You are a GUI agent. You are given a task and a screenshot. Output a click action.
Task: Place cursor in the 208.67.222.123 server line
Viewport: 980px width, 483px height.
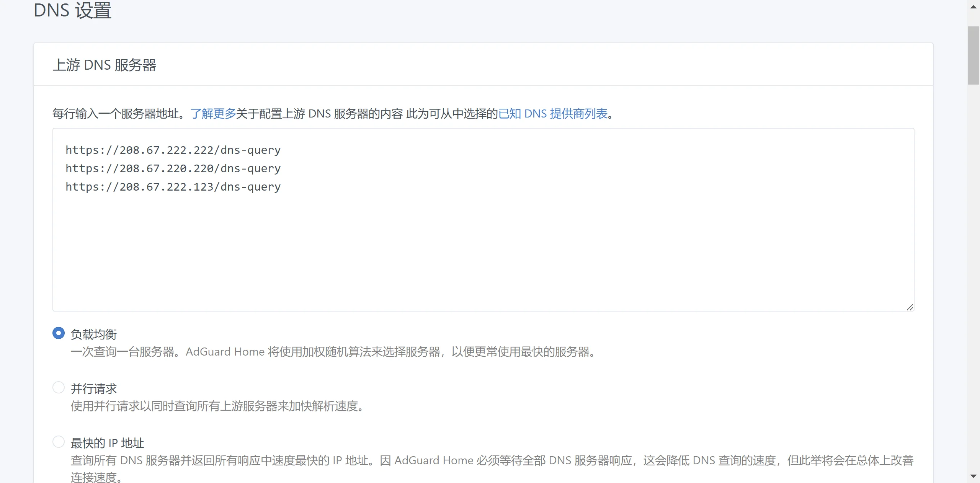coord(173,187)
